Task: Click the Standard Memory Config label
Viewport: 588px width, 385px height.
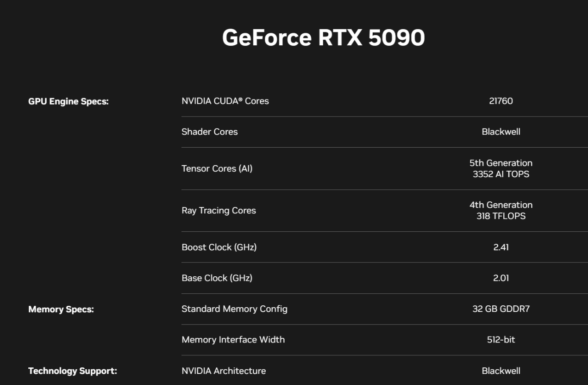Action: click(x=234, y=309)
